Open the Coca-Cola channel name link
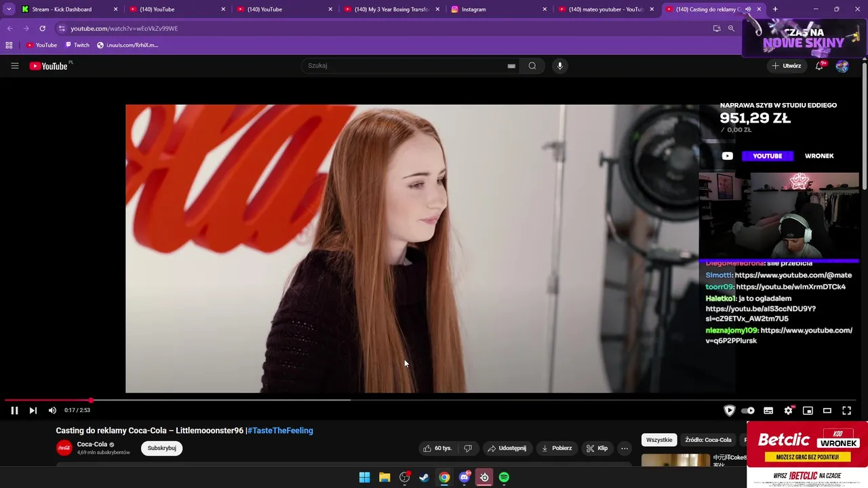This screenshot has width=868, height=488. (92, 445)
